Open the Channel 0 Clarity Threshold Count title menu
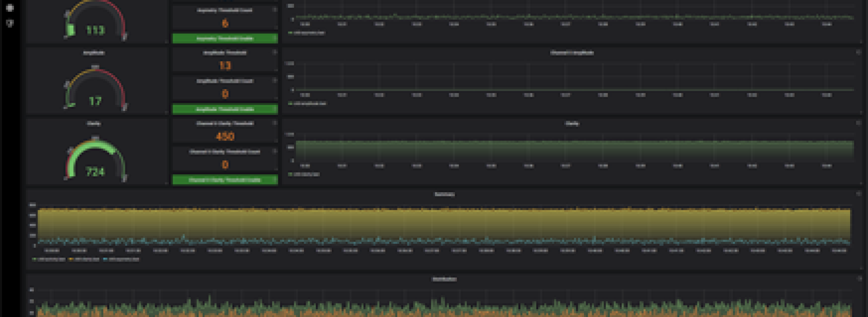 [x=225, y=151]
